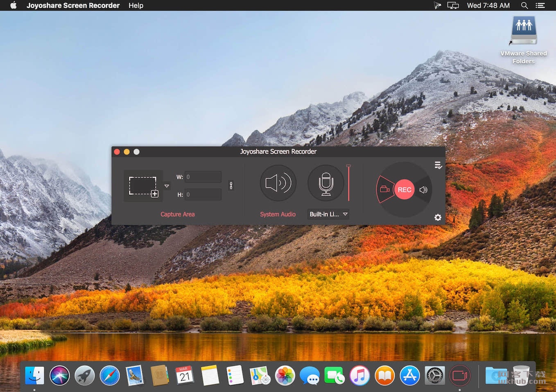Viewport: 556px width, 392px height.
Task: Adjust the microphone volume slider
Action: click(x=348, y=183)
